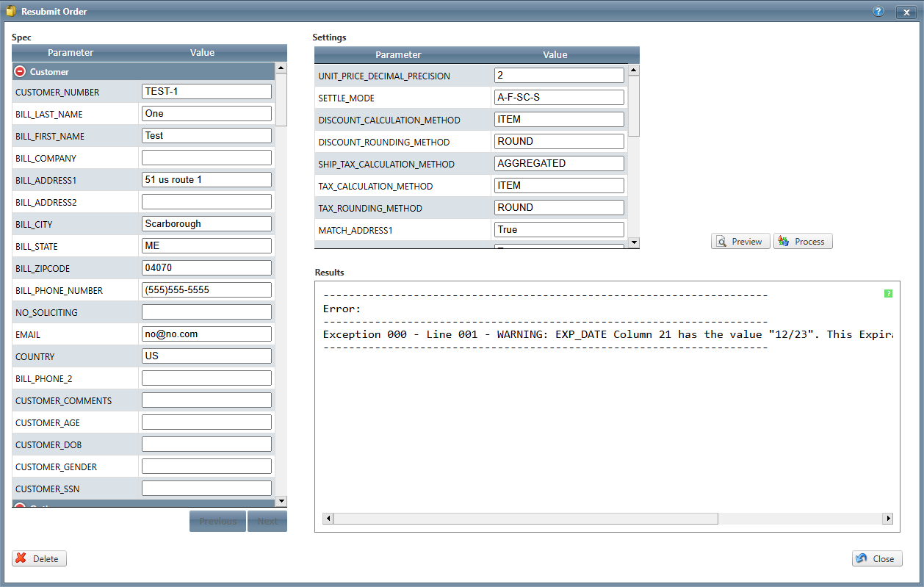The width and height of the screenshot is (924, 587).
Task: Focus the CUSTOMER_COMMENTS input
Action: (206, 400)
